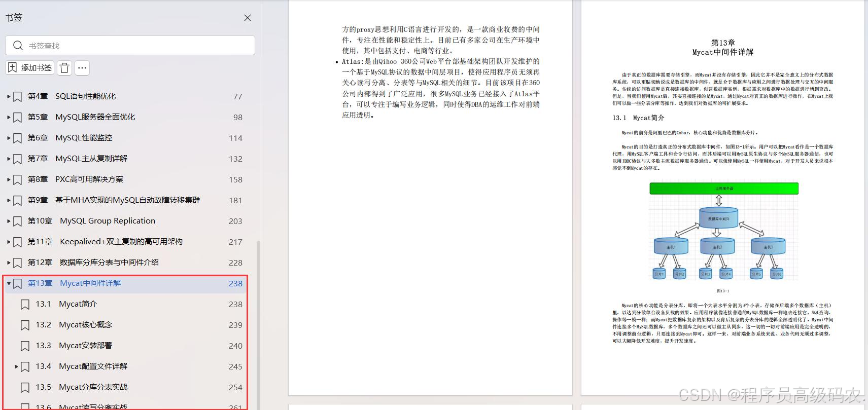Open bookmark 第12章 数据库分库分表与中间件介绍
The width and height of the screenshot is (868, 410).
[93, 263]
